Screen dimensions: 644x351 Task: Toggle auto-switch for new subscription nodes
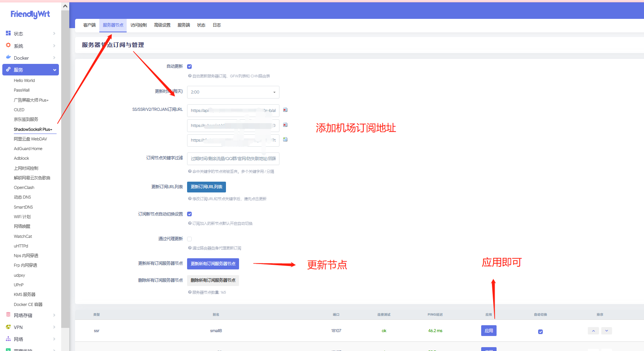[189, 214]
